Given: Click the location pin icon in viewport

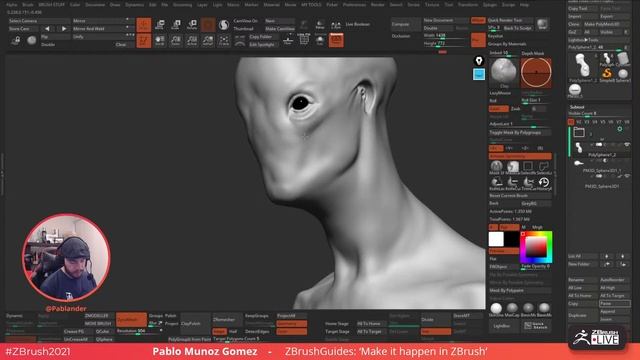Looking at the screenshot, I should (x=479, y=61).
